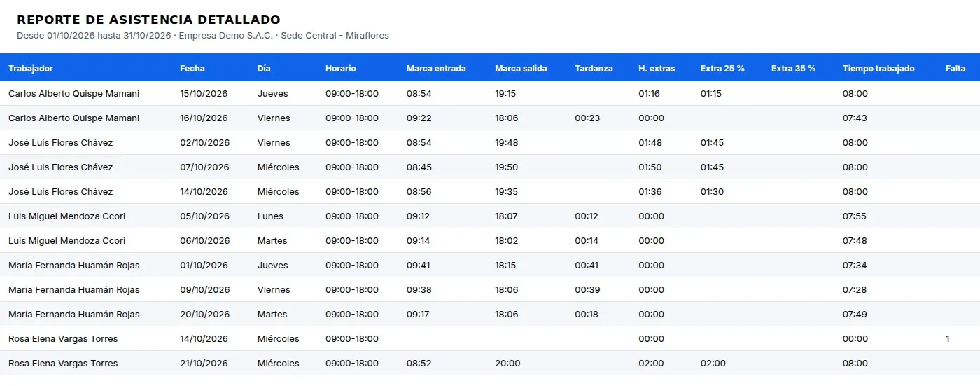Click the Extra 35 % column header
Image resolution: width=980 pixels, height=386 pixels.
(x=794, y=69)
